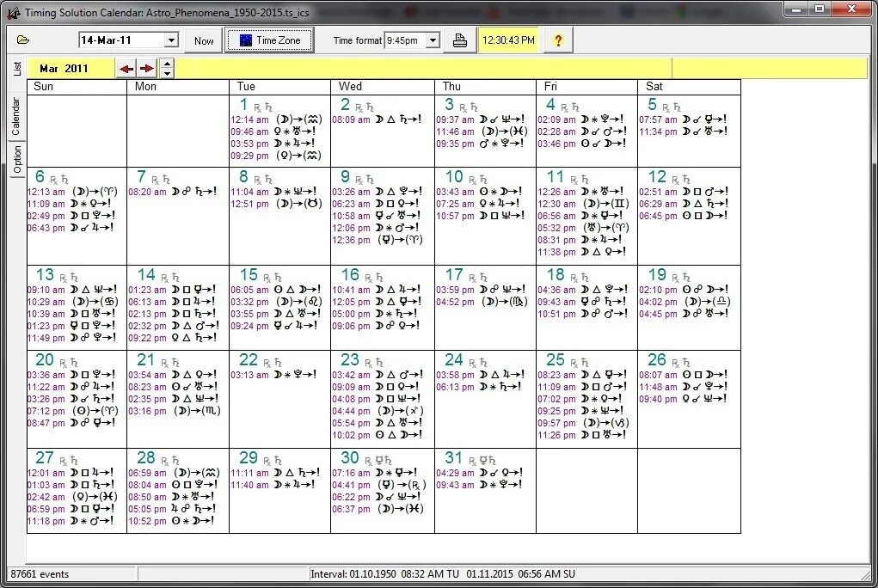The image size is (878, 588).
Task: Open file with the folder icon
Action: coord(23,40)
